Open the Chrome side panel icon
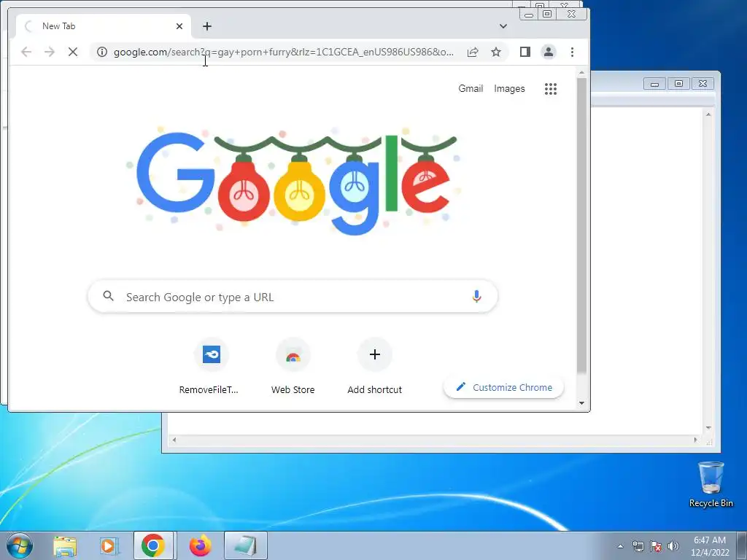 525,52
